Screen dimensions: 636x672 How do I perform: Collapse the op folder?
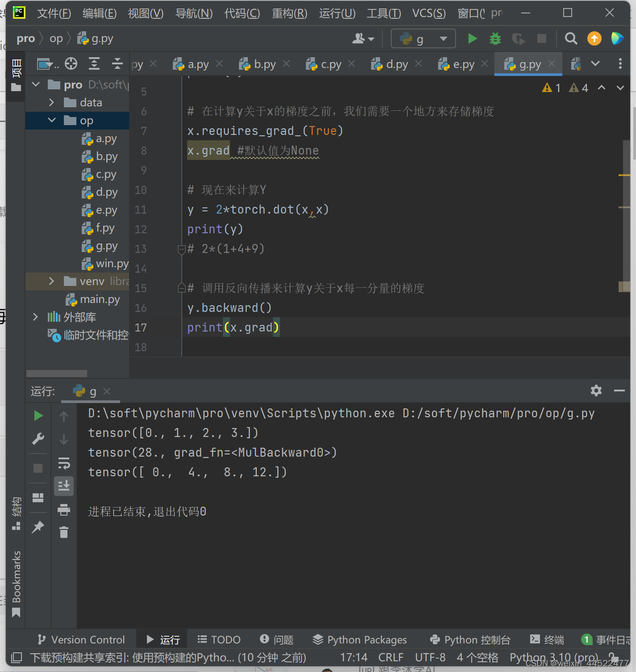[51, 121]
